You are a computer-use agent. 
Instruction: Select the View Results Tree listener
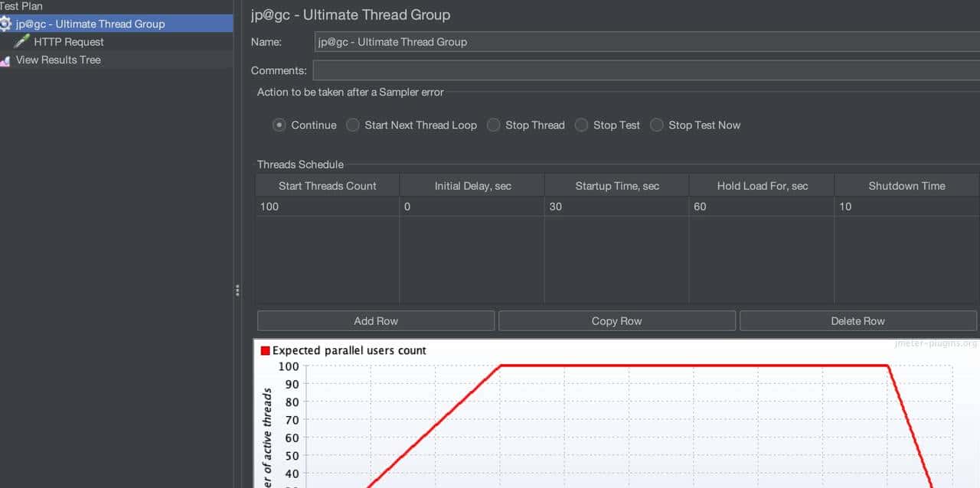point(57,60)
